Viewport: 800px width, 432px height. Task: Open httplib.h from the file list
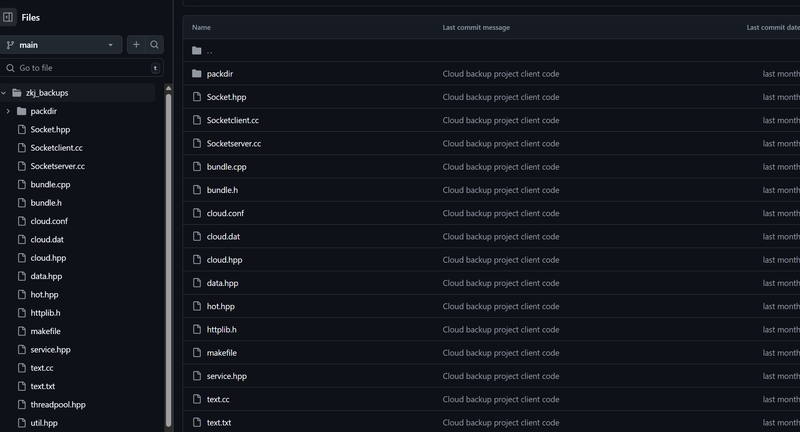click(221, 329)
